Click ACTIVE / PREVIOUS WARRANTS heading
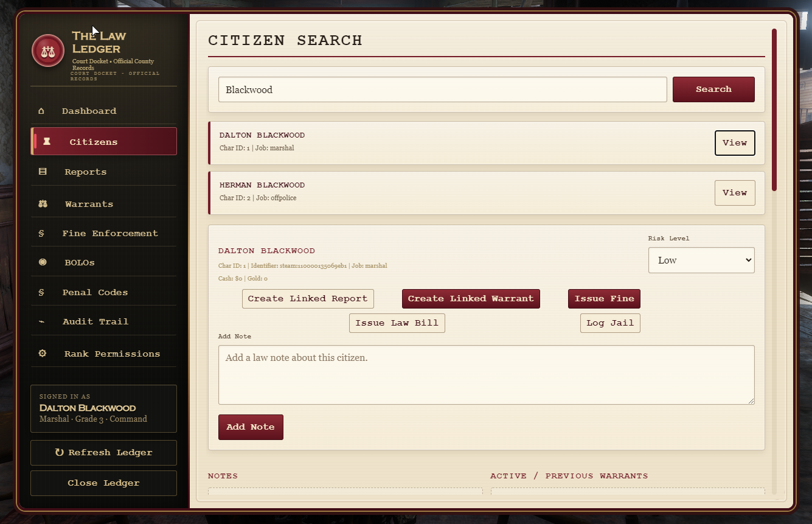The width and height of the screenshot is (812, 524). click(x=569, y=476)
